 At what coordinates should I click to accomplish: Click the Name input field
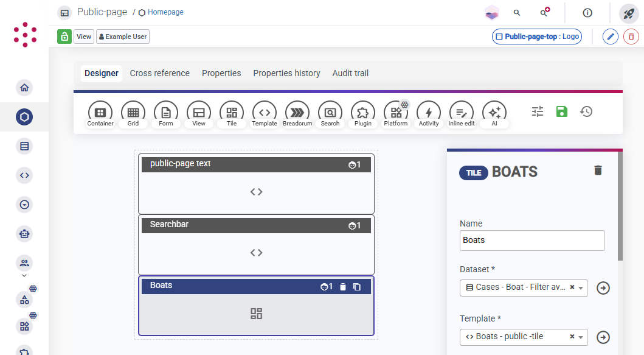tap(532, 241)
